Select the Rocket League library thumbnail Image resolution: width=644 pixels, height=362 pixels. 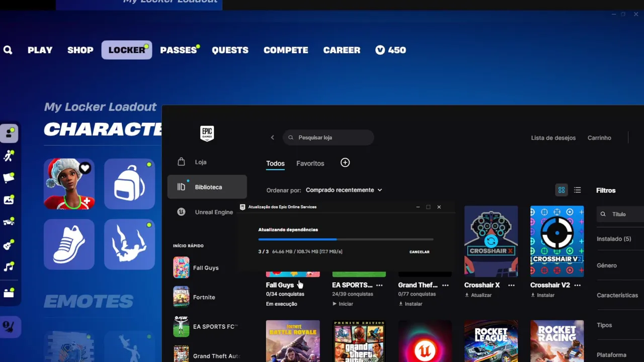(491, 341)
